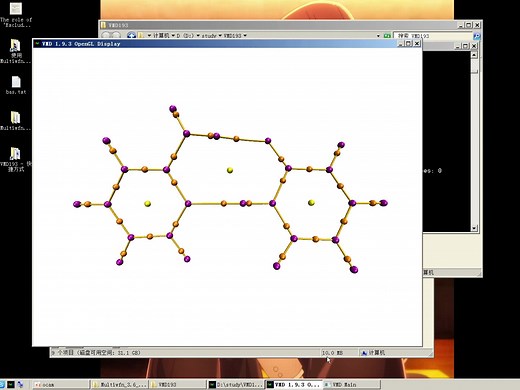Click the Explorer search VMD193 input field
The height and width of the screenshot is (390, 520).
(433, 36)
